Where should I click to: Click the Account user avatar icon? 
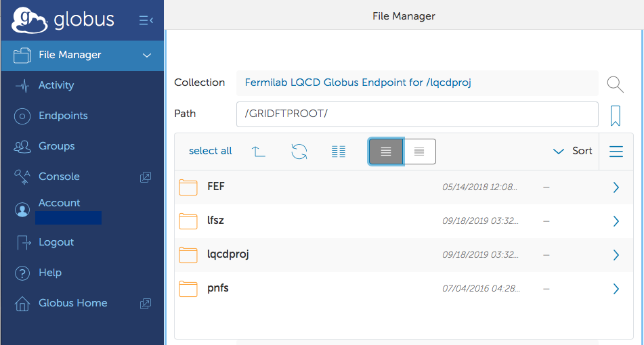point(22,210)
